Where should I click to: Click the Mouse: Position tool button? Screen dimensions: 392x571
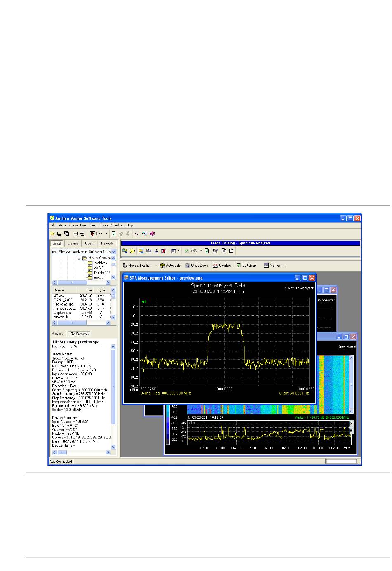tap(137, 265)
